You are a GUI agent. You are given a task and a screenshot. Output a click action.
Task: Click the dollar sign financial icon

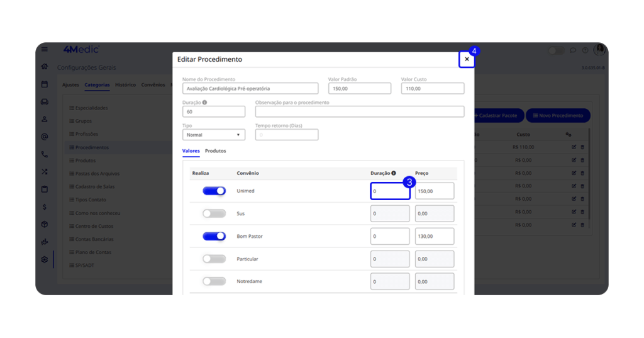45,206
